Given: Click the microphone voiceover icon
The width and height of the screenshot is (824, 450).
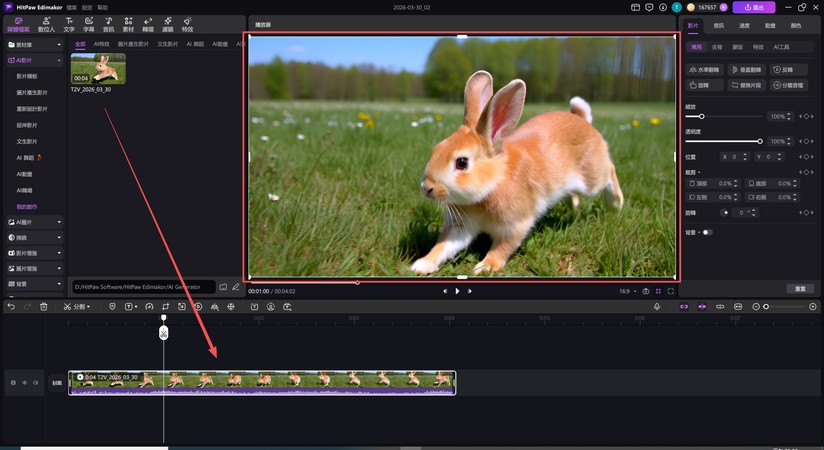Looking at the screenshot, I should [657, 306].
